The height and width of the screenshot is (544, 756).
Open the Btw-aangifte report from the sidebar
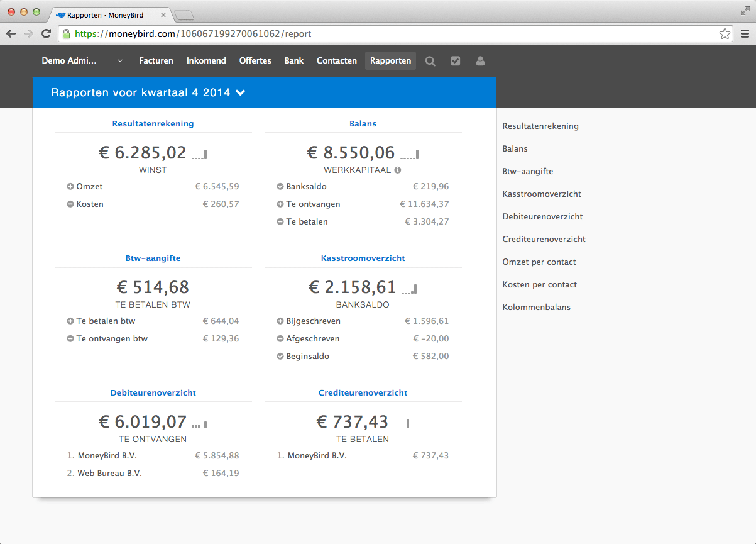(528, 171)
